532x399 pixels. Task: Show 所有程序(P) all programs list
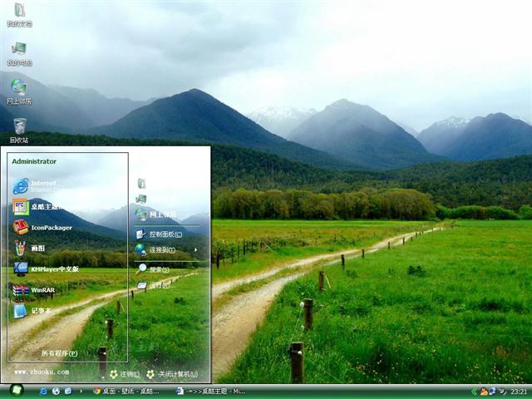(x=60, y=353)
